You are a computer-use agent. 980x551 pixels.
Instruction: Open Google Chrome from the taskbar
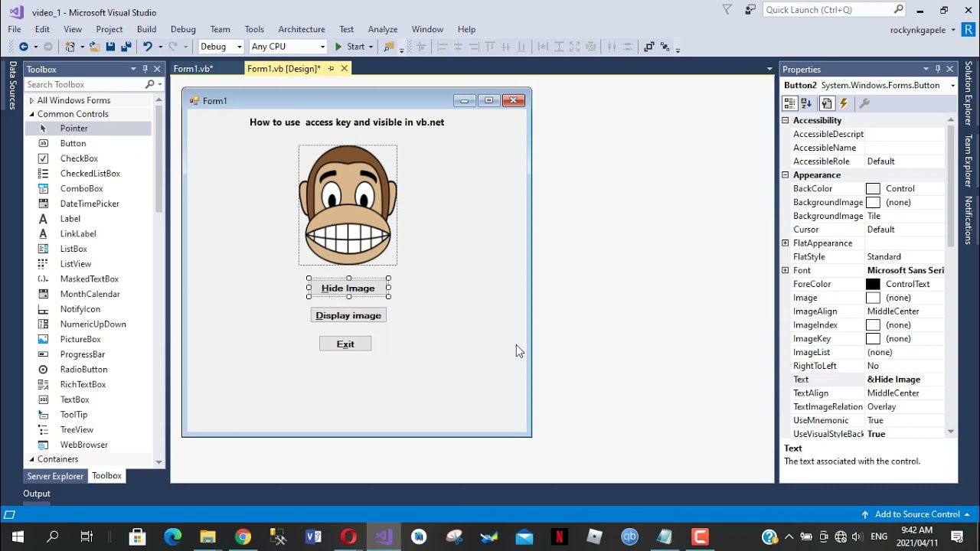point(243,536)
